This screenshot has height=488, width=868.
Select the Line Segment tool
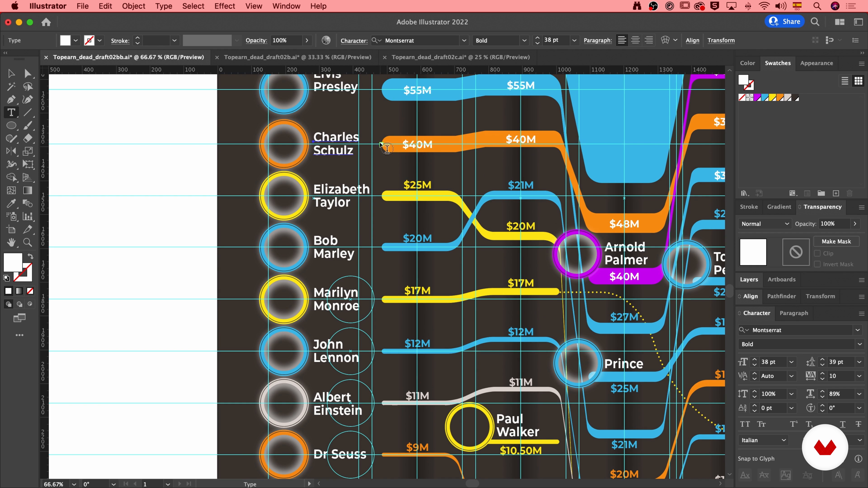click(28, 113)
